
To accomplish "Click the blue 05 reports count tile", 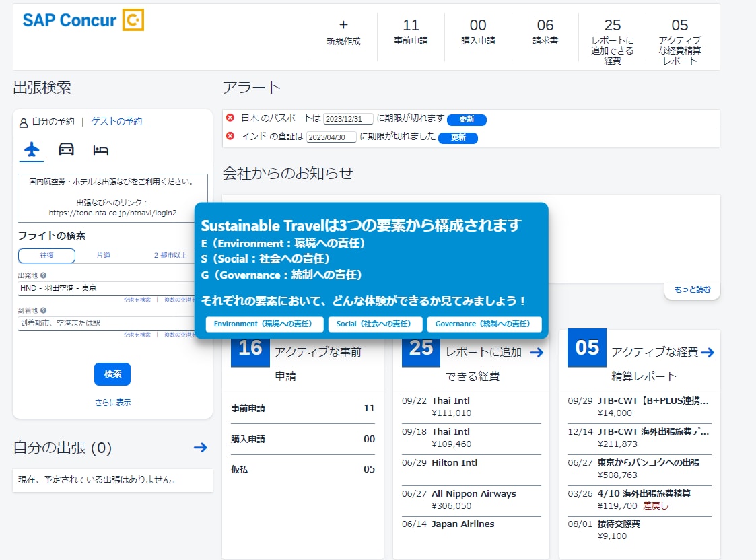I will 587,348.
